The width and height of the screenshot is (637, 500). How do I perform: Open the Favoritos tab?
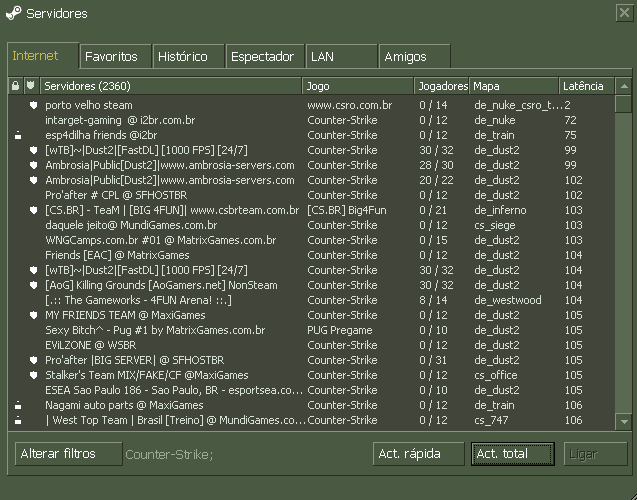pos(116,56)
